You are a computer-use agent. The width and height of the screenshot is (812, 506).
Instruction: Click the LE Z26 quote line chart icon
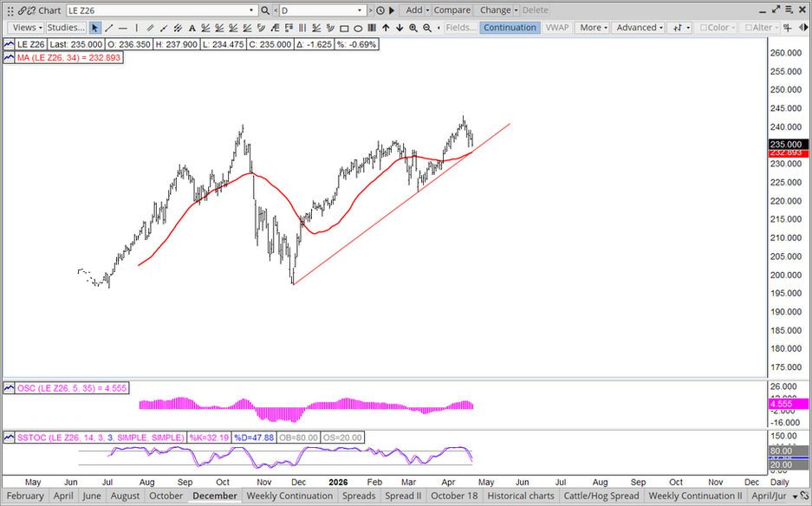tap(9, 44)
